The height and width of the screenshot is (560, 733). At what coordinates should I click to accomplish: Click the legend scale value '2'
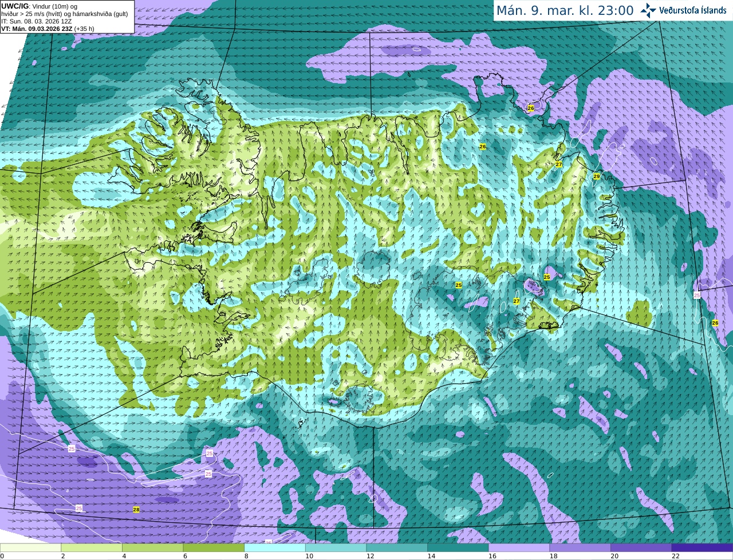(x=63, y=556)
